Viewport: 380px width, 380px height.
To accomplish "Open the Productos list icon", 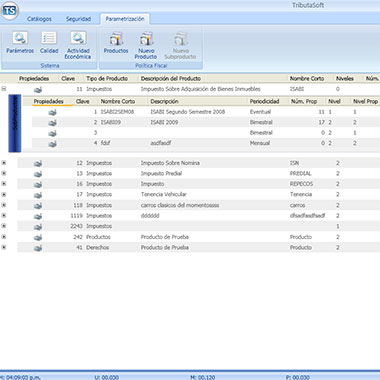I will 116,42.
